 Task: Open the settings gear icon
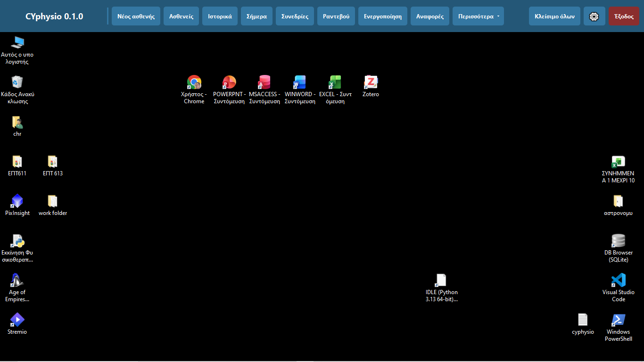[x=594, y=16]
